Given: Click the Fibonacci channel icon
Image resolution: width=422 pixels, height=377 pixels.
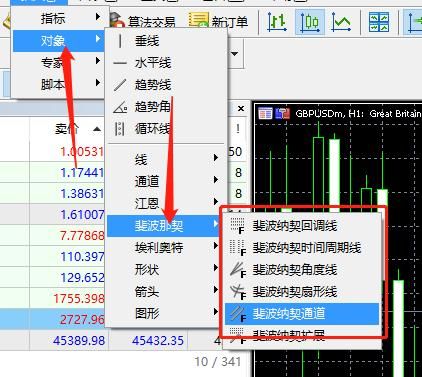Looking at the screenshot, I should (238, 314).
